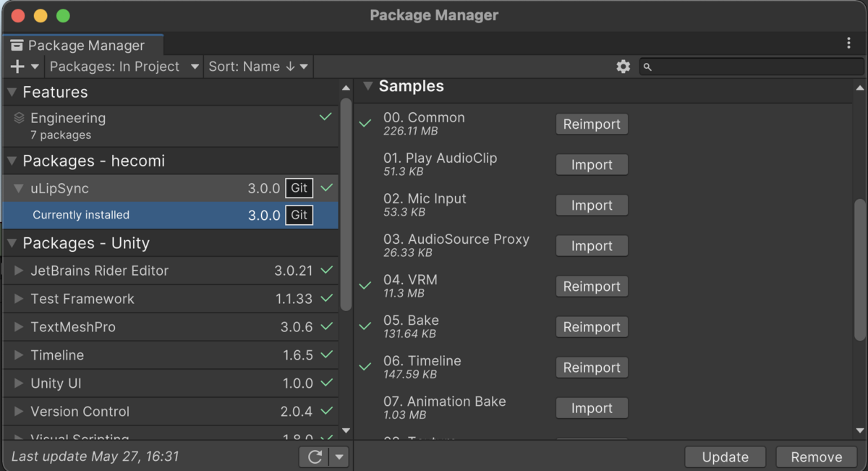
Task: Open the Sort: Name dropdown
Action: pos(258,67)
